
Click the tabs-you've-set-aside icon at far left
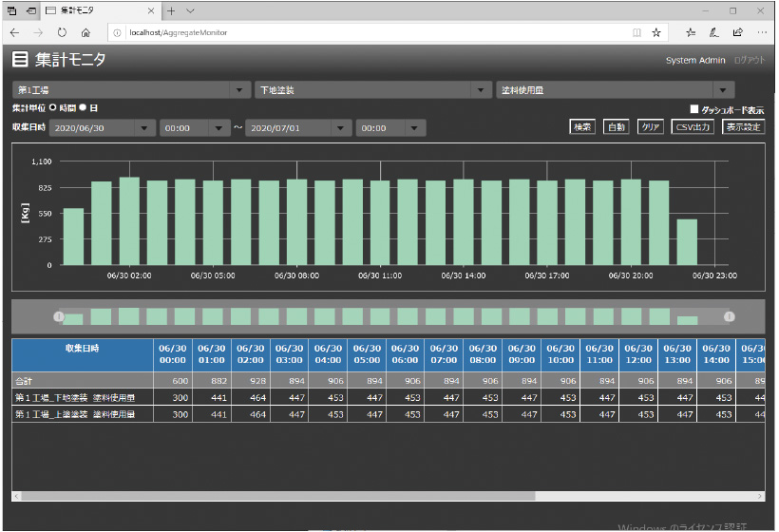coord(12,11)
